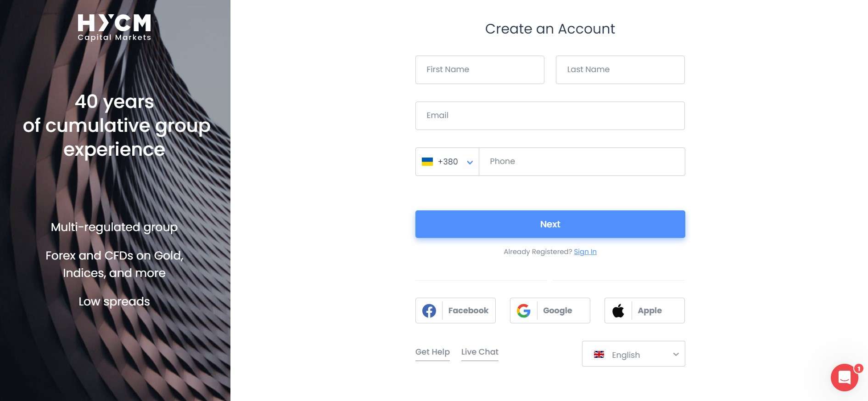Open the Sign In link
The height and width of the screenshot is (401, 868).
pyautogui.click(x=585, y=252)
